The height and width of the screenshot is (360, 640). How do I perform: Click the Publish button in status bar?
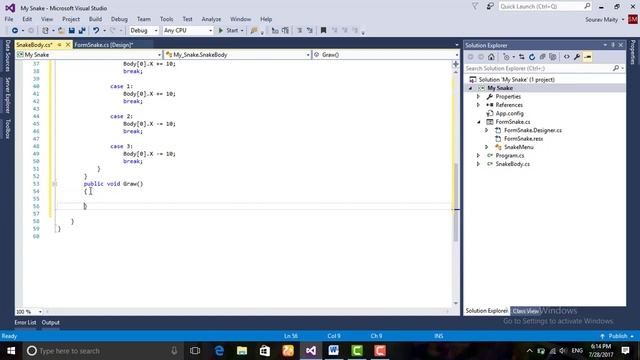[617, 336]
